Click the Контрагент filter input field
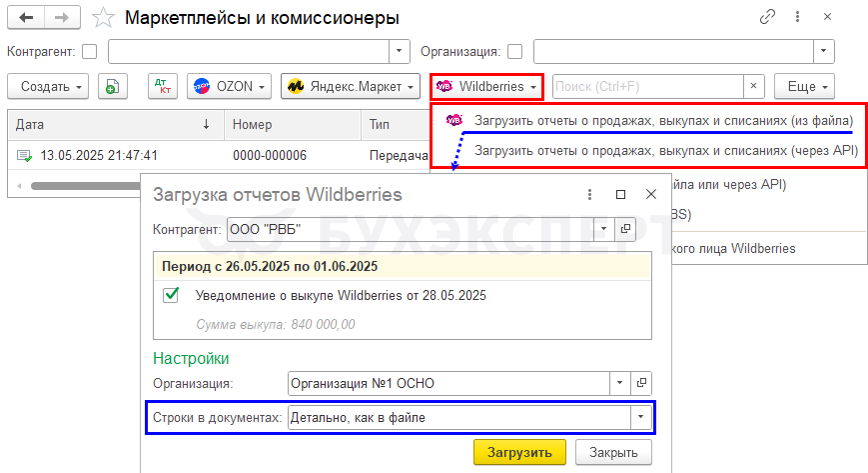Screen dimensions: 868x473 [x=249, y=52]
